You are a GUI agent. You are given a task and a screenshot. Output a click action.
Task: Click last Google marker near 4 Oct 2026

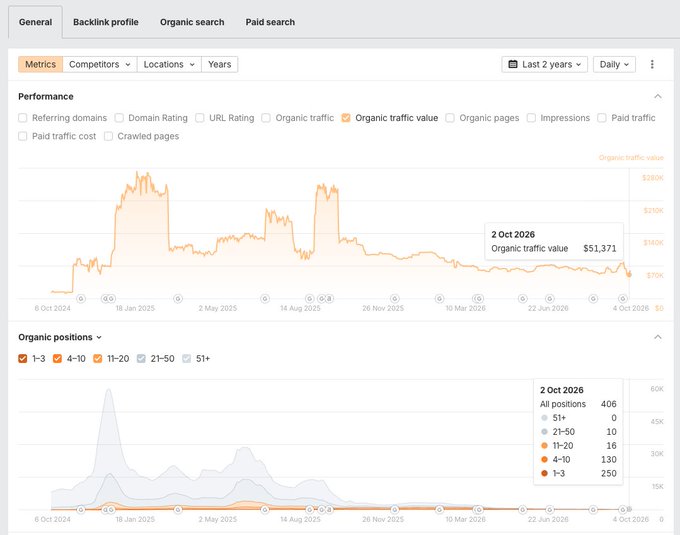(623, 298)
